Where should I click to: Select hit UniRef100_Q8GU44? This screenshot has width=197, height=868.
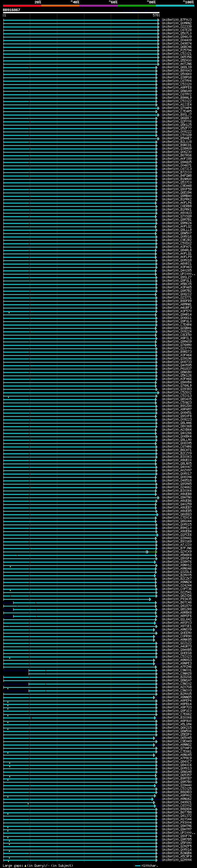[x=176, y=521]
